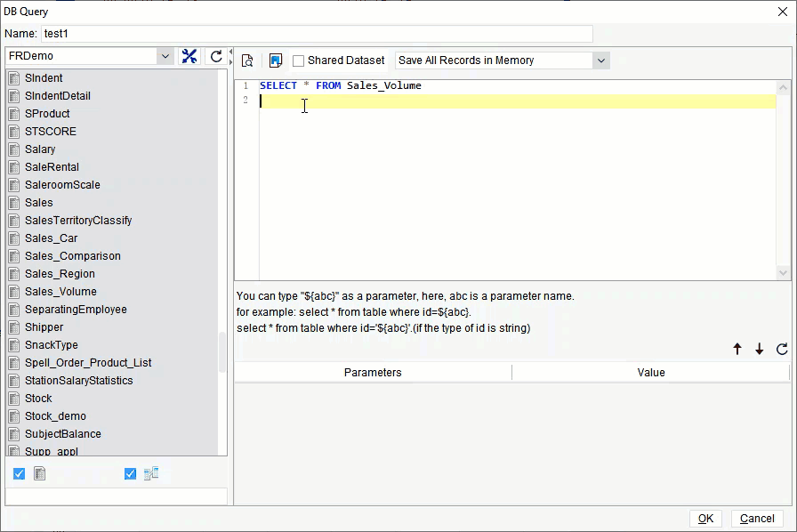Uncheck the views filter checkbox
This screenshot has width=797, height=532.
click(x=130, y=473)
